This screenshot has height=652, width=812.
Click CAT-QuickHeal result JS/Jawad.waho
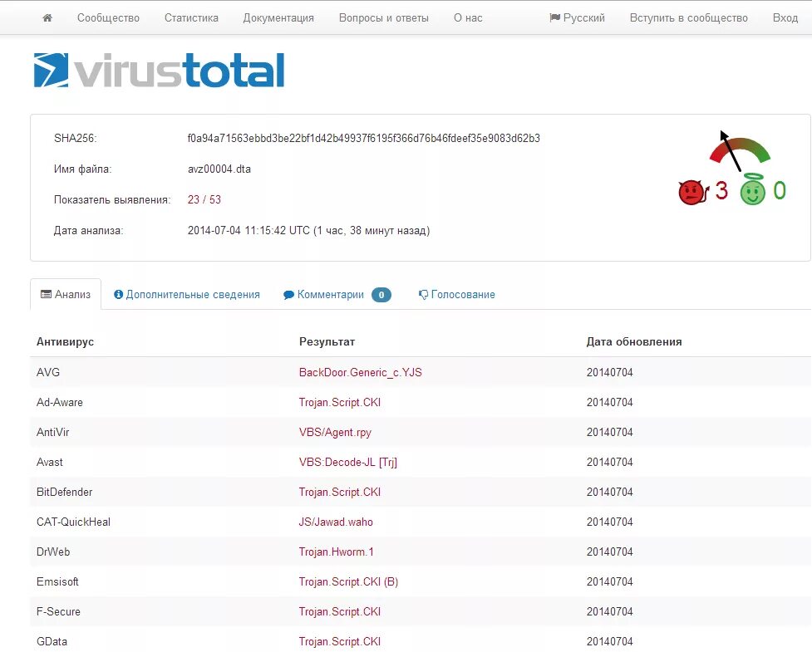pyautogui.click(x=336, y=522)
